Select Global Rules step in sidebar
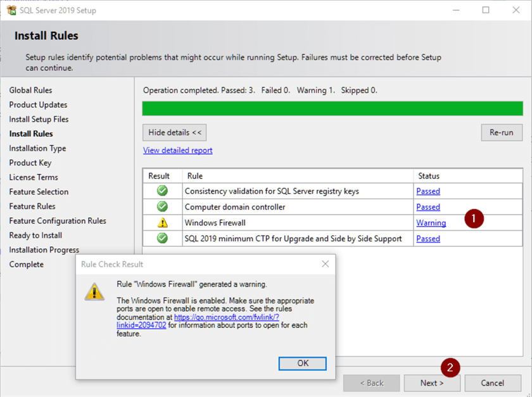Viewport: 532px width, 397px height. pos(30,91)
